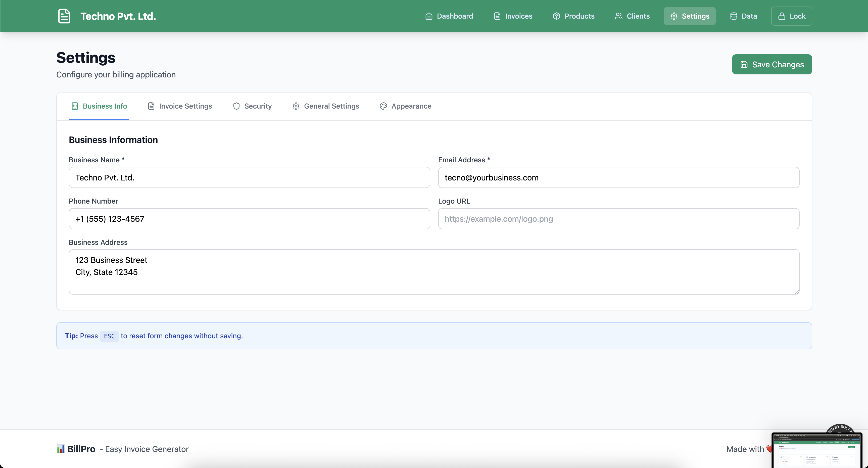Click the Dashboard home icon
Screen dimensions: 868x468
click(429, 16)
